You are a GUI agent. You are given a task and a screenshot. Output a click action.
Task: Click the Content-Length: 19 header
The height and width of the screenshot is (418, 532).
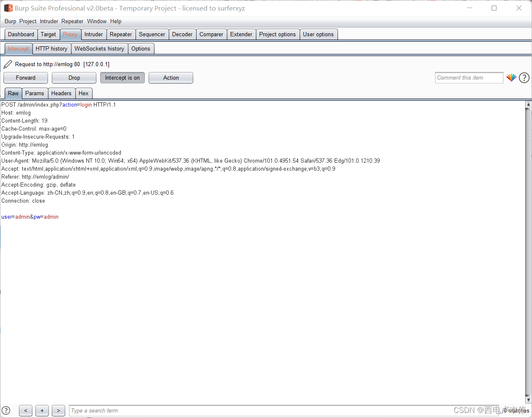24,121
